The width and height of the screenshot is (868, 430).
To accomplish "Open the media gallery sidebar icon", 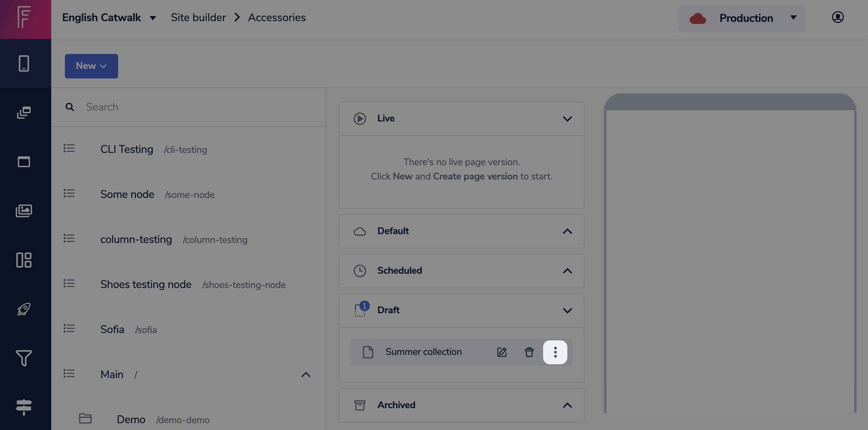I will pyautogui.click(x=24, y=211).
